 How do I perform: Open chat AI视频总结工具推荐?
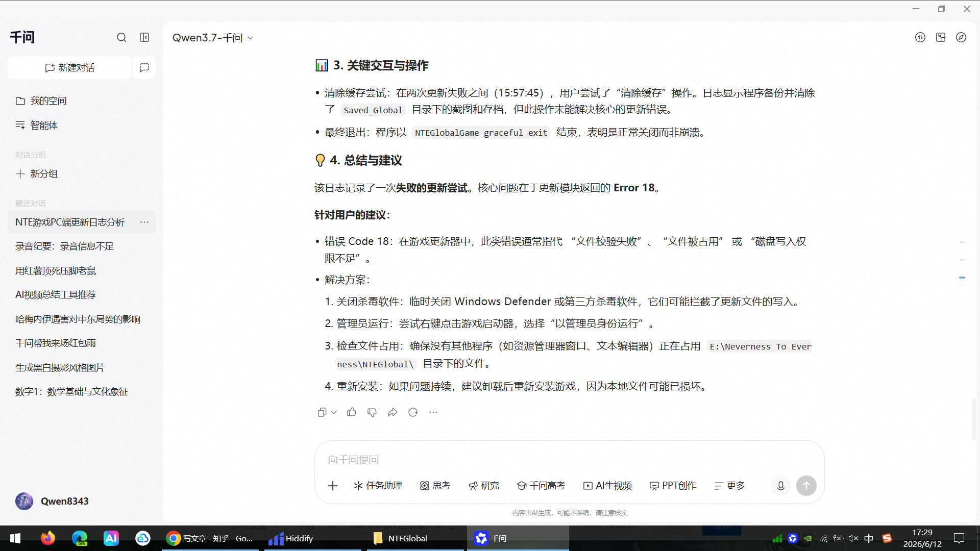point(82,295)
